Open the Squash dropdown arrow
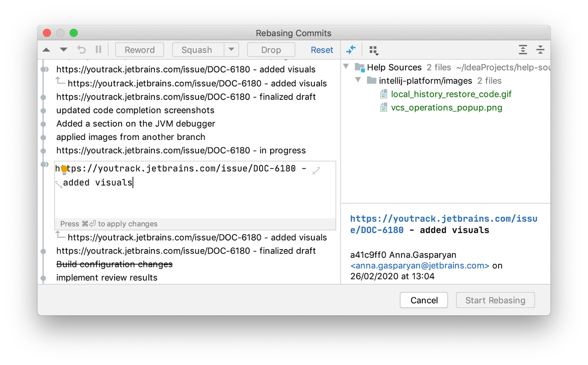The width and height of the screenshot is (588, 365). pyautogui.click(x=232, y=49)
